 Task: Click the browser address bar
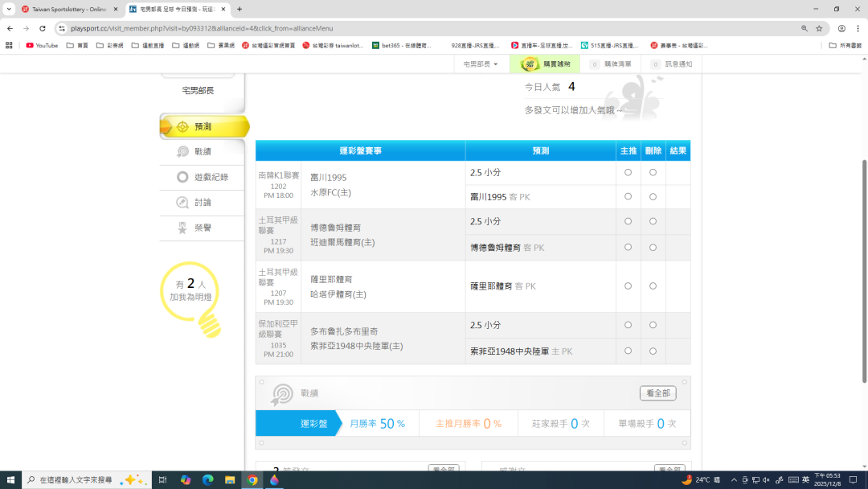point(402,28)
